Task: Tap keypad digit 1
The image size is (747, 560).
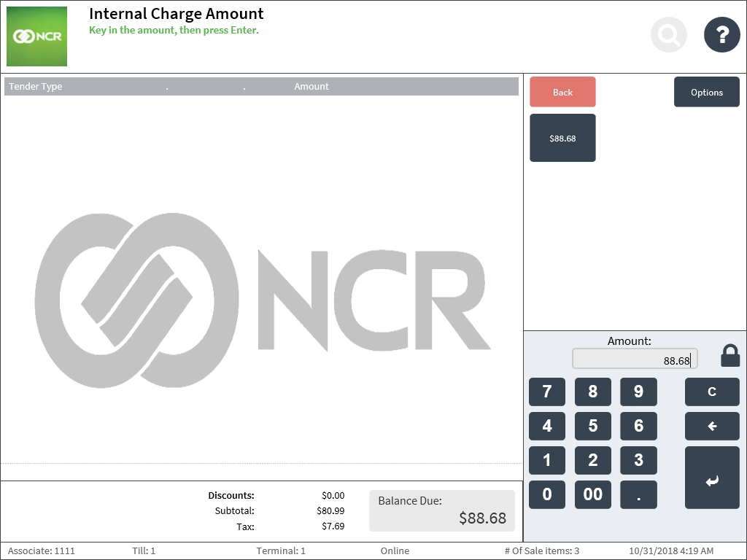Action: click(547, 461)
